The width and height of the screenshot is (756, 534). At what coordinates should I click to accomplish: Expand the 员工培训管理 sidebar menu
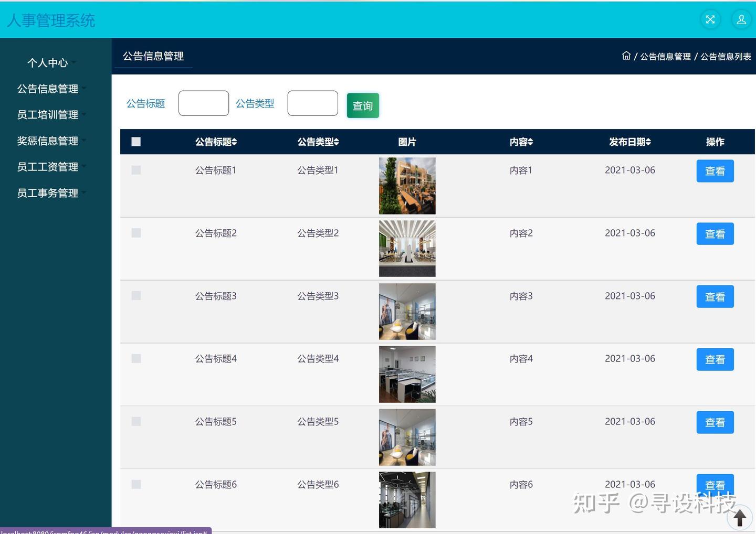(48, 114)
